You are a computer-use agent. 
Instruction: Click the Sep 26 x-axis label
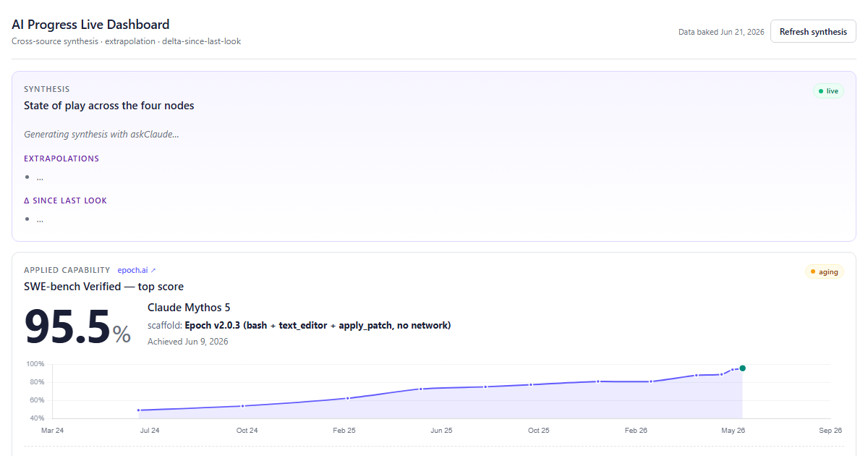point(830,431)
